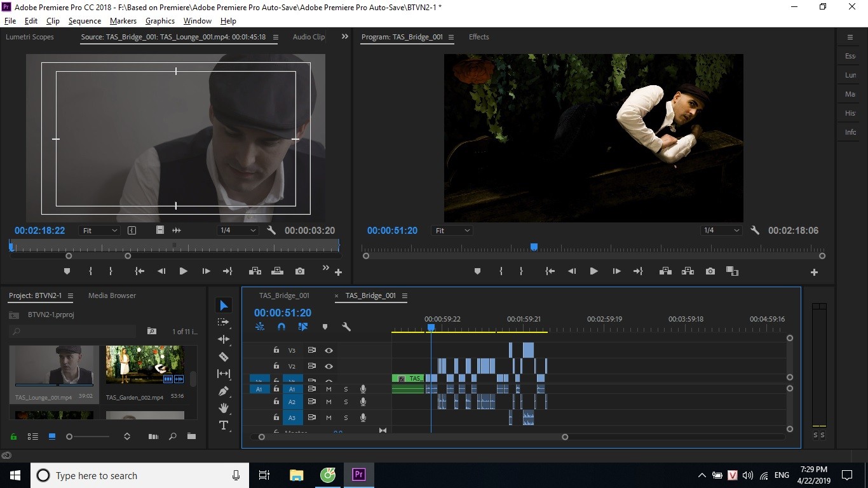Open Source monitor playback resolution 1/4 dropdown
868x488 pixels.
[238, 231]
